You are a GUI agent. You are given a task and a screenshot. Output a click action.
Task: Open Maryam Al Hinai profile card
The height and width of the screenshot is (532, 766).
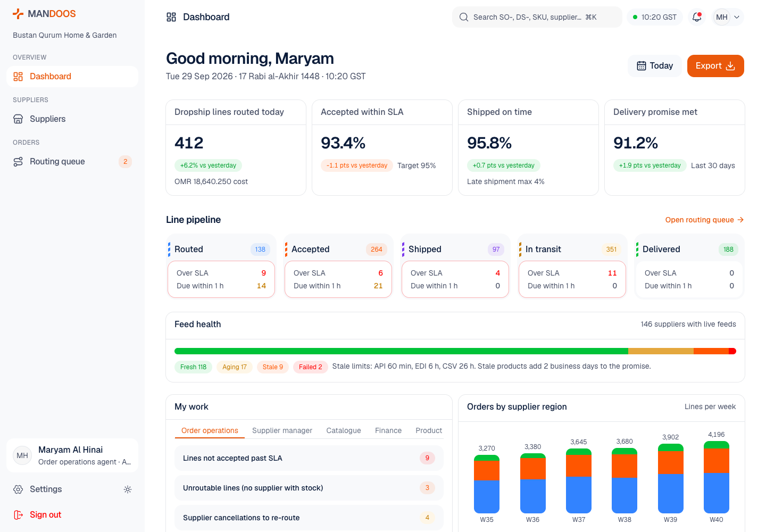[x=72, y=455]
